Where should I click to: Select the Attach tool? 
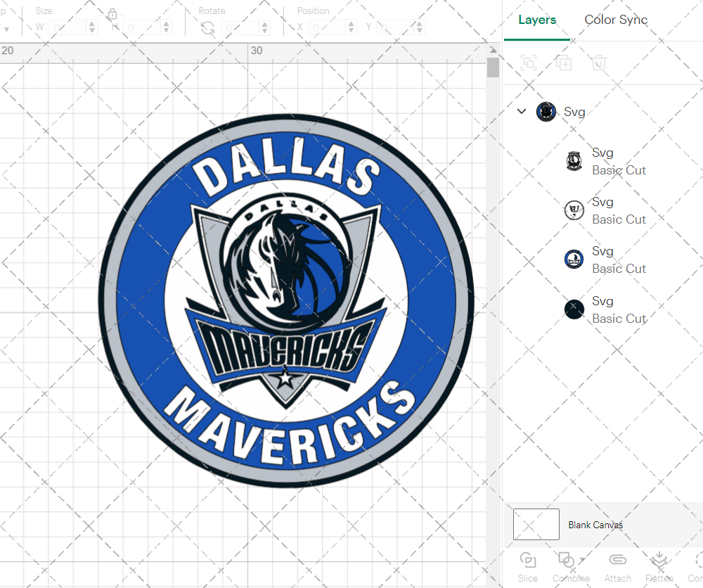pos(617,566)
